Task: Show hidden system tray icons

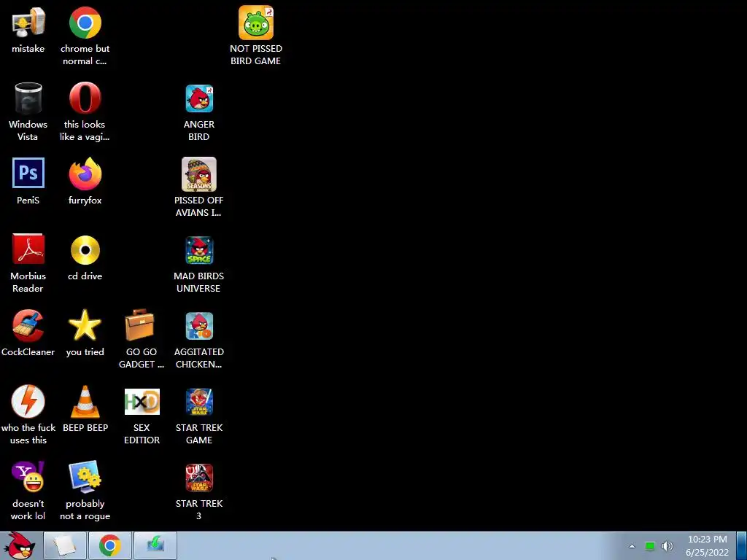Action: point(632,546)
